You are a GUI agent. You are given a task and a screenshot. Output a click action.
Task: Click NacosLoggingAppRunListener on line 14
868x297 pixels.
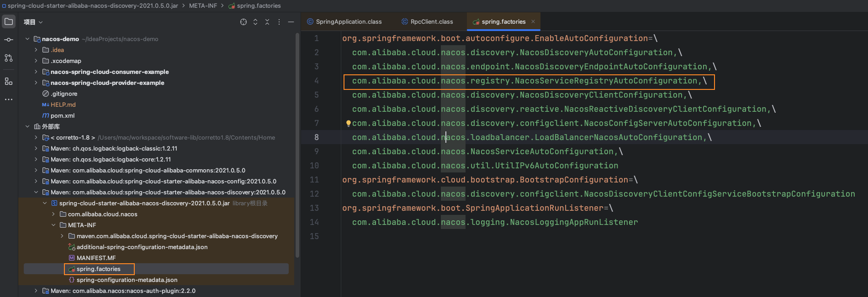[574, 222]
